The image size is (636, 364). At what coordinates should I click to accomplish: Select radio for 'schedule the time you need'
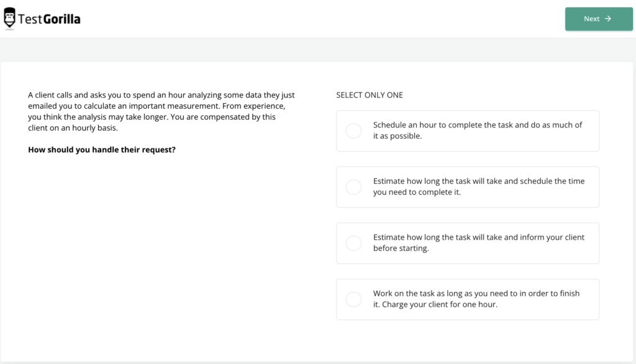pos(353,187)
